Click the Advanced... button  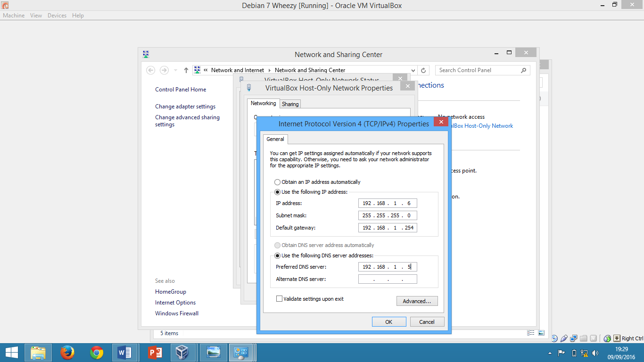tap(417, 301)
